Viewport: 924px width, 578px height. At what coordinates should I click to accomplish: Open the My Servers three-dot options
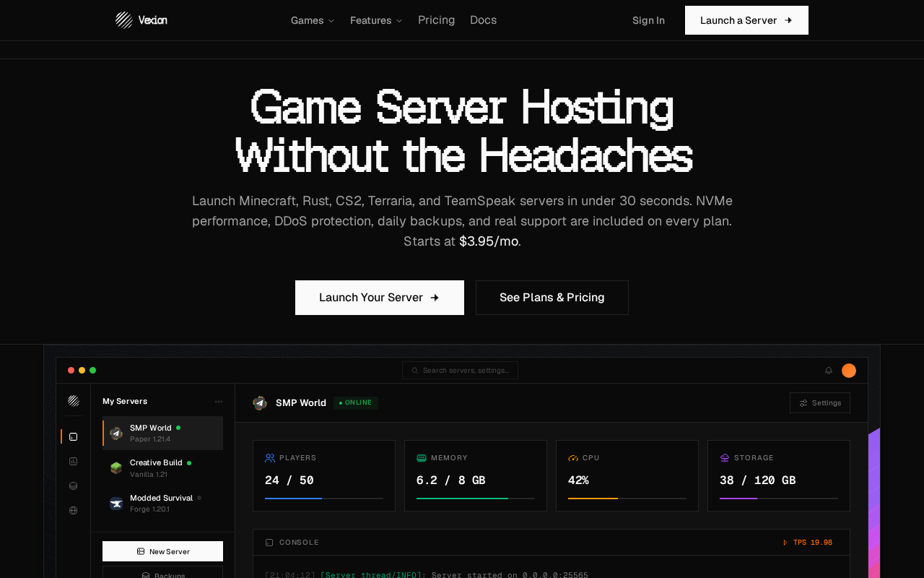coord(219,402)
